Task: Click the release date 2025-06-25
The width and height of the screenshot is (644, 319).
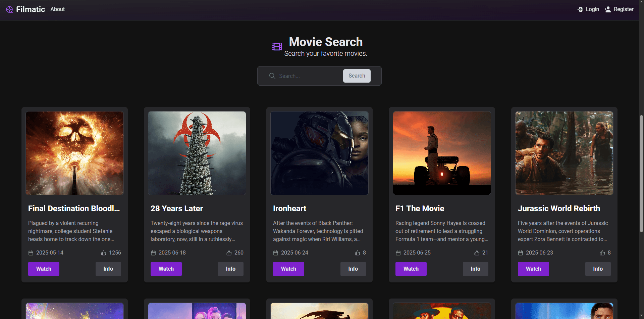Action: pos(417,253)
